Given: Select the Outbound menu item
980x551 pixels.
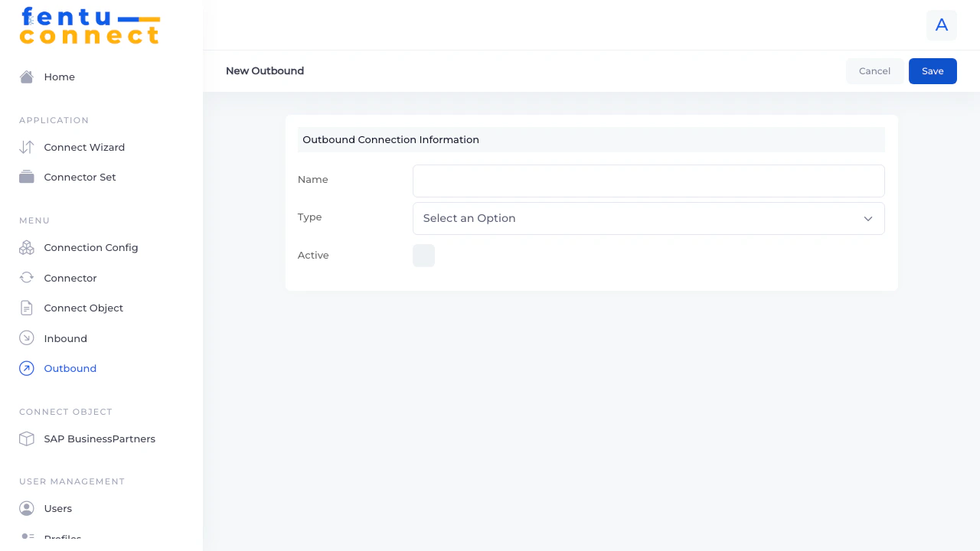Looking at the screenshot, I should point(70,368).
